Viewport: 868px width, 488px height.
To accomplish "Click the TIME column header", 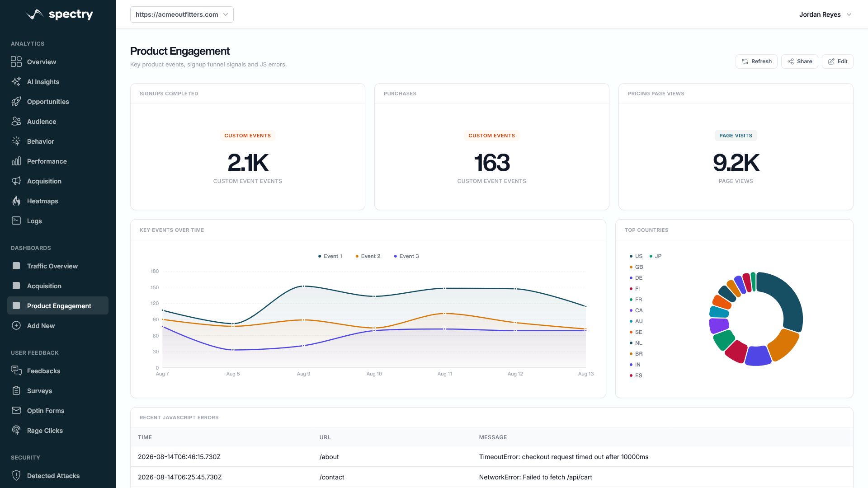I will 145,437.
